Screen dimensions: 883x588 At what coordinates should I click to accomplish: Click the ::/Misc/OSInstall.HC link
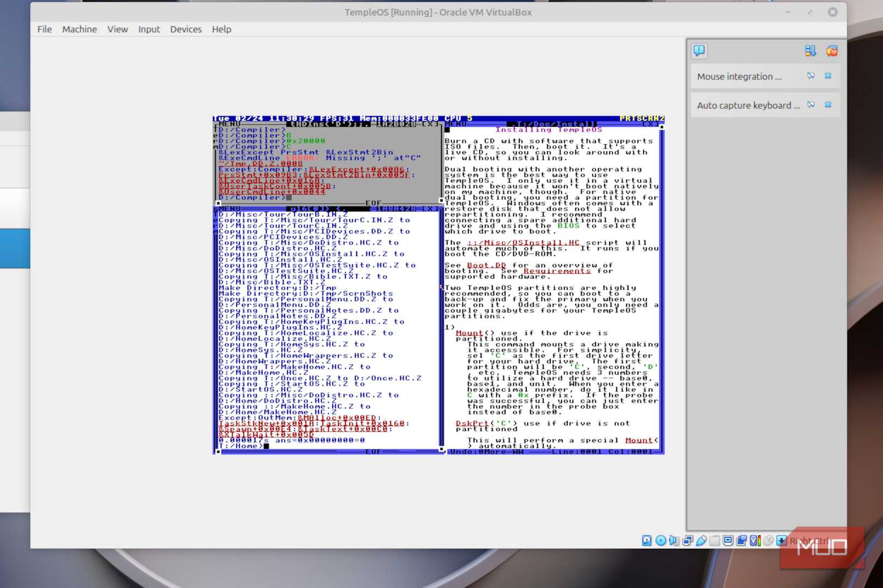(523, 243)
